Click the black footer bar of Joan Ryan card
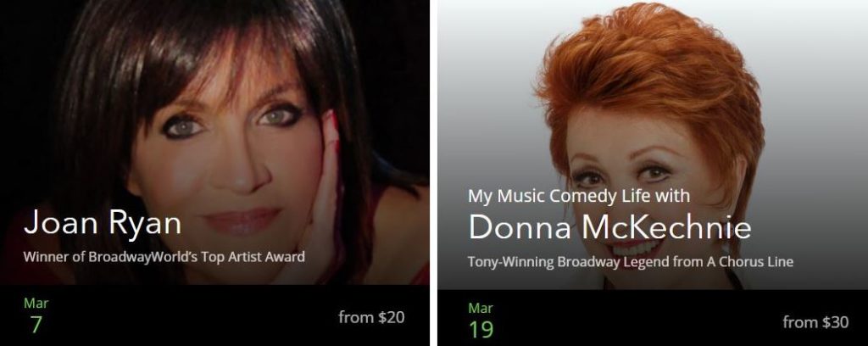 pos(214,315)
